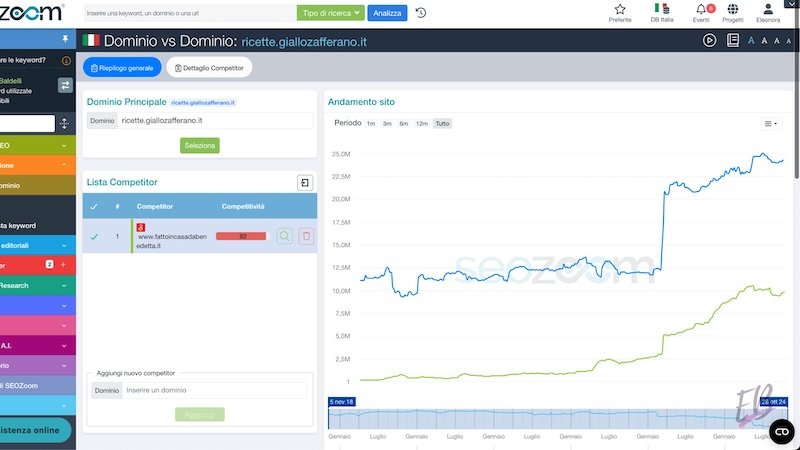Toggle the select-all check in table header
This screenshot has width=800, height=450.
tap(94, 207)
